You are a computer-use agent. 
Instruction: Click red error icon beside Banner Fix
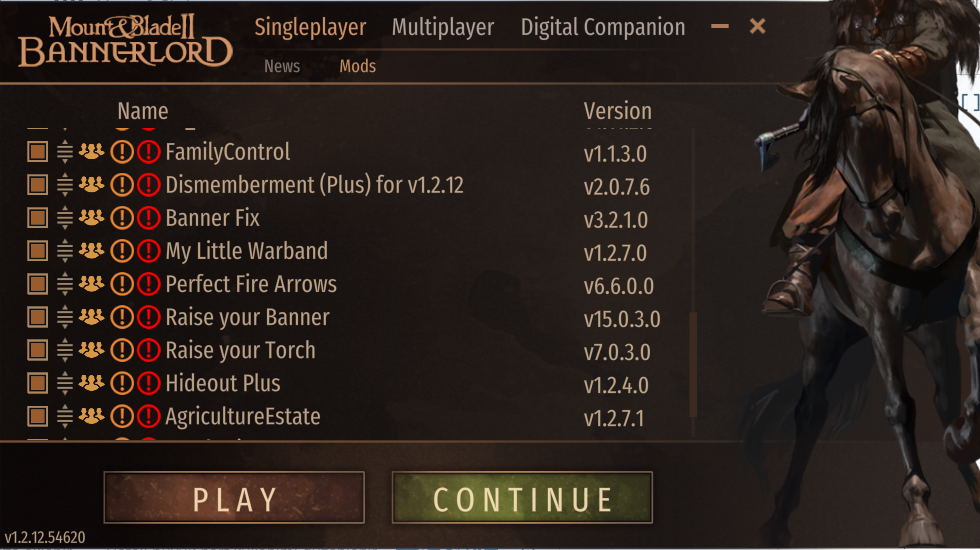pos(149,218)
